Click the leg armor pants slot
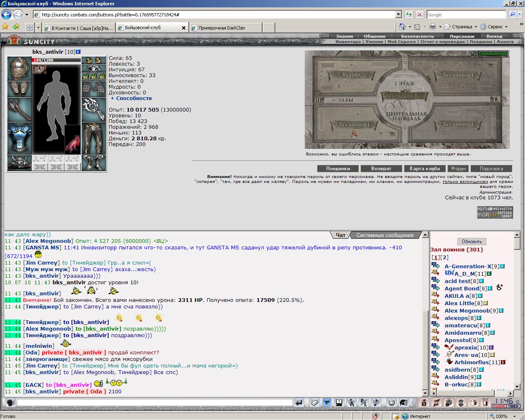This screenshot has height=420, width=525. tap(94, 138)
